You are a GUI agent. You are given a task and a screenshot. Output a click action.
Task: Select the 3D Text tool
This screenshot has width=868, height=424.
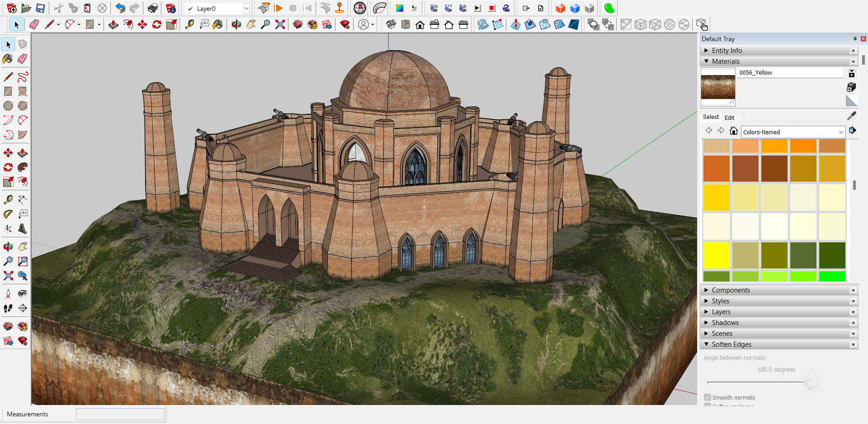(23, 229)
